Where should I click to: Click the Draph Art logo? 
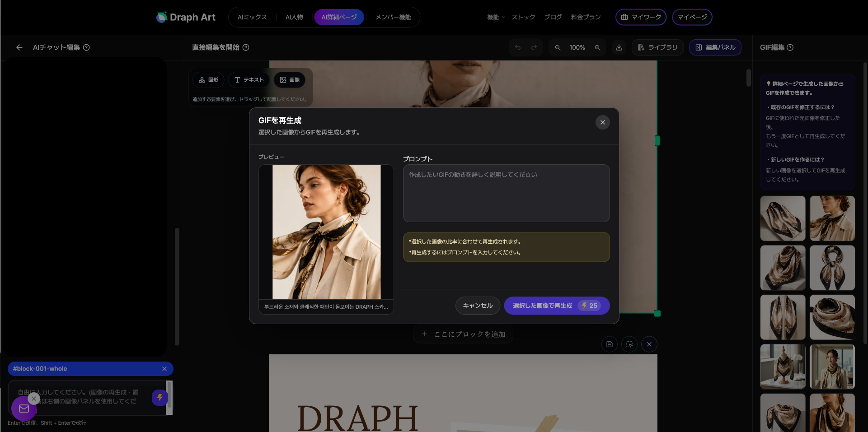(186, 17)
